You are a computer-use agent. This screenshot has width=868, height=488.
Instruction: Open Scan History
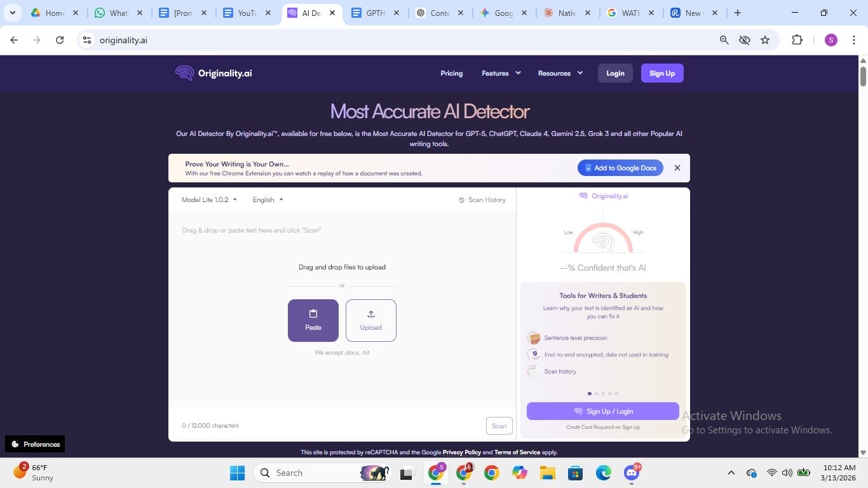[482, 200]
